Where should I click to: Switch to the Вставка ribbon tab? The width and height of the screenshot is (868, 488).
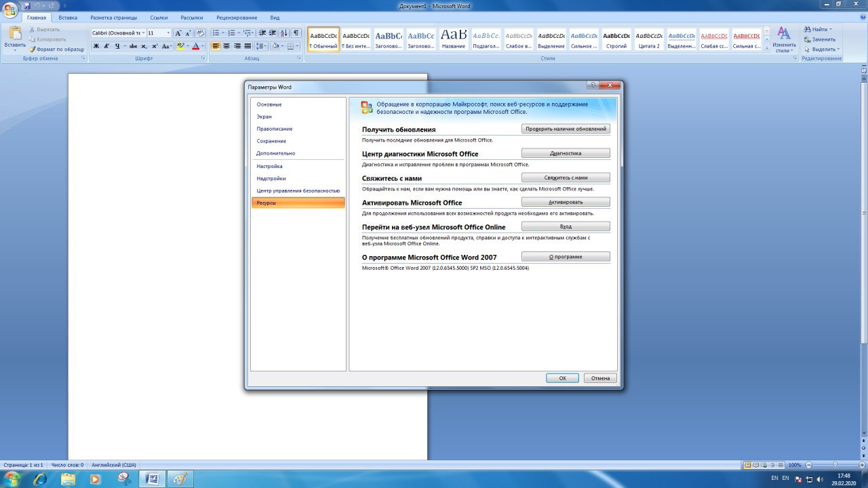(x=68, y=18)
